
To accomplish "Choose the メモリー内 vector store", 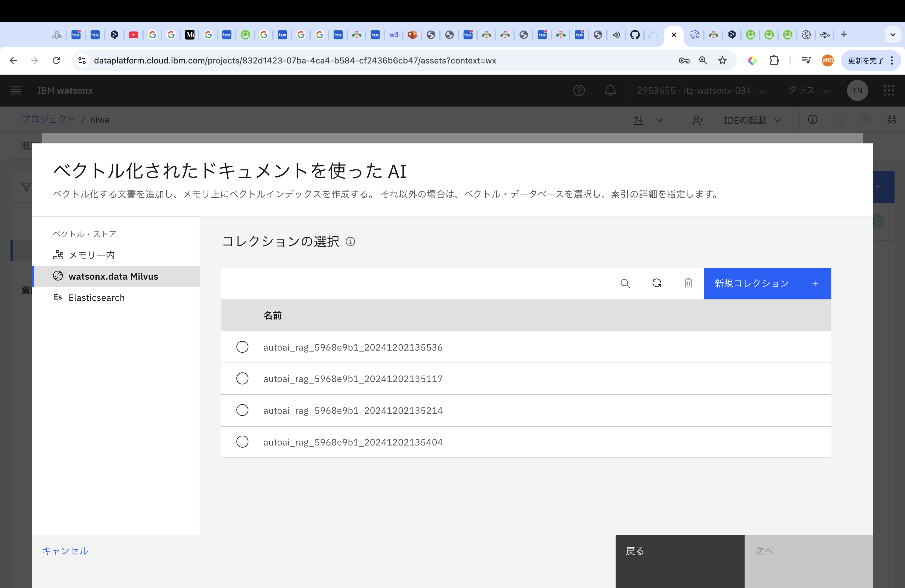I will [92, 255].
